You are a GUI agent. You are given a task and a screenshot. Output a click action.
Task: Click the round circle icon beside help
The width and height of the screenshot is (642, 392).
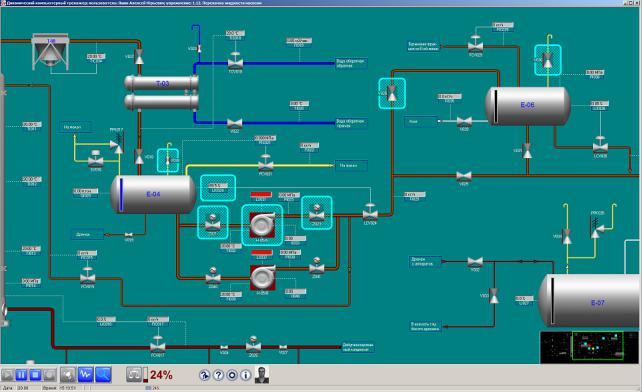pyautogui.click(x=232, y=375)
